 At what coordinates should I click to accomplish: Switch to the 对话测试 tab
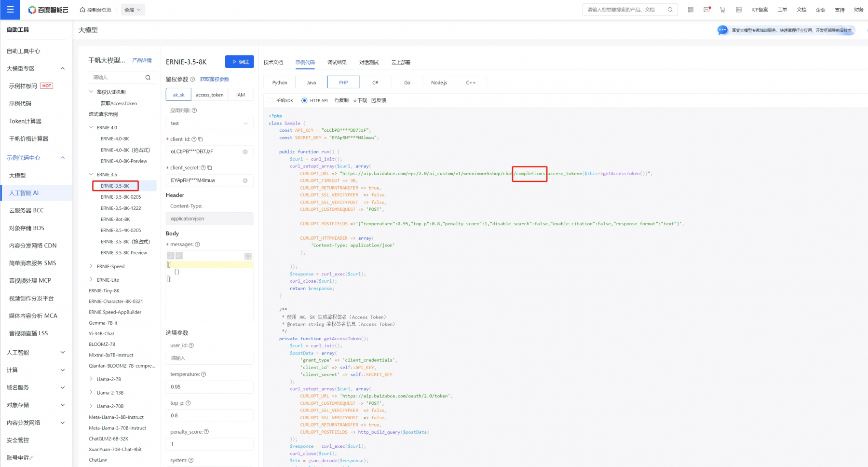pos(369,63)
